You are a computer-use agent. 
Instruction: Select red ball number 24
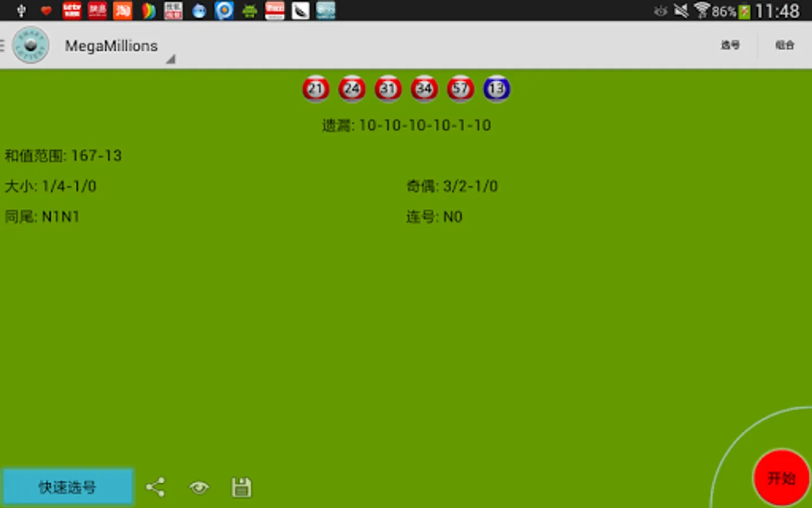(x=352, y=89)
